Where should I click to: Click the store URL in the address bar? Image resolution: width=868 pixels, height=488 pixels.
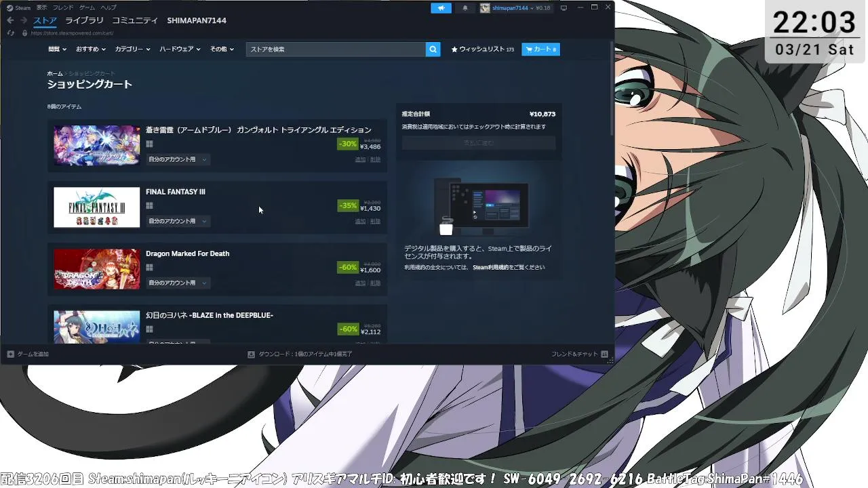click(x=72, y=33)
